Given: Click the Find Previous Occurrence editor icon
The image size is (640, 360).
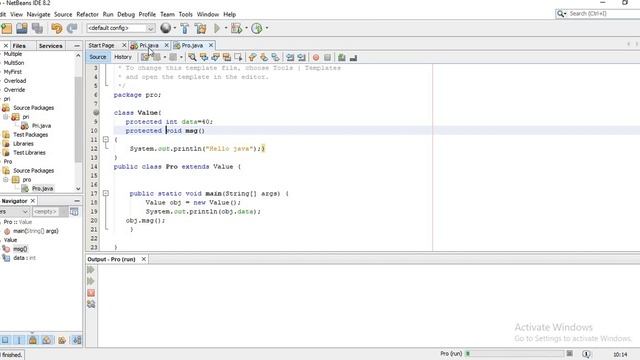Looking at the screenshot, I should [204, 58].
